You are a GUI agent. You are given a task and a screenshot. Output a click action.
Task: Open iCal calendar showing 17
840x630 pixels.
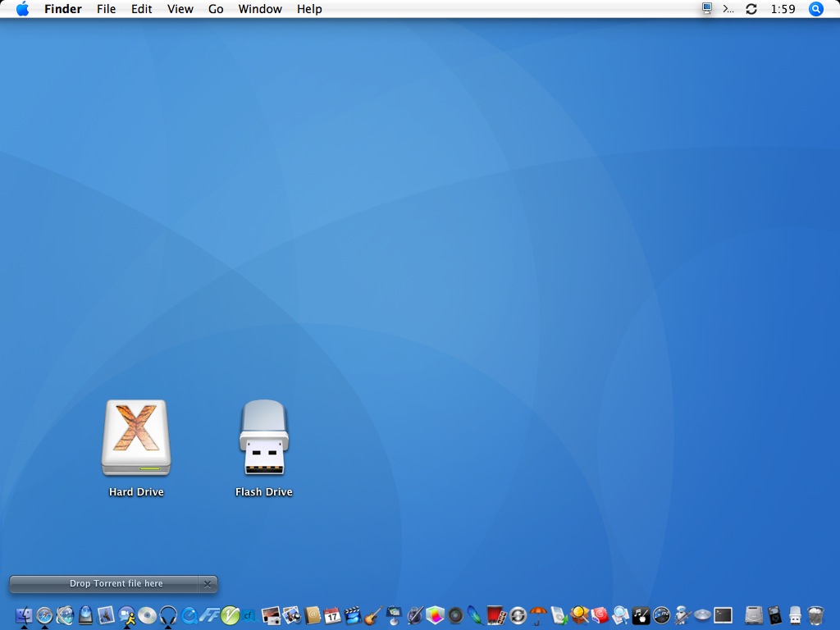click(x=332, y=615)
